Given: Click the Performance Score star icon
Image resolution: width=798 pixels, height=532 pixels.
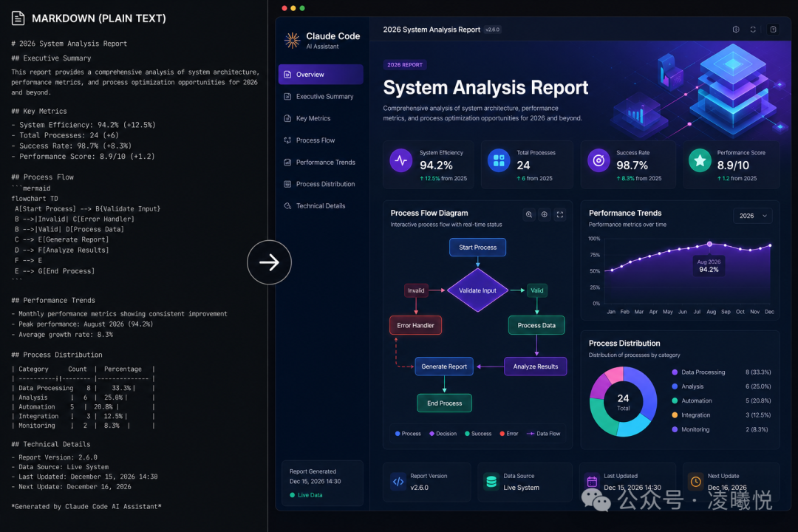Looking at the screenshot, I should pos(700,160).
